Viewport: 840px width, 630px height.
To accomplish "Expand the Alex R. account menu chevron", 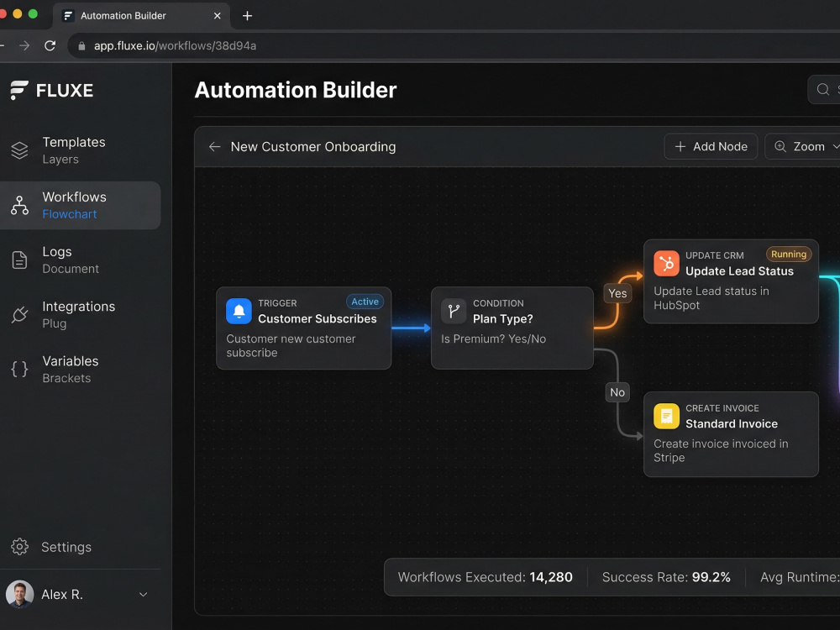I will tap(143, 594).
